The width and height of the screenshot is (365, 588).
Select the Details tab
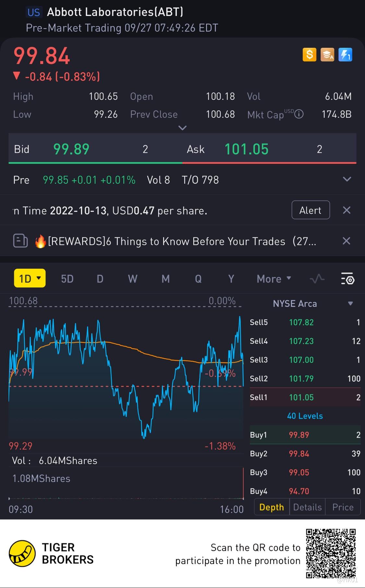pos(307,507)
